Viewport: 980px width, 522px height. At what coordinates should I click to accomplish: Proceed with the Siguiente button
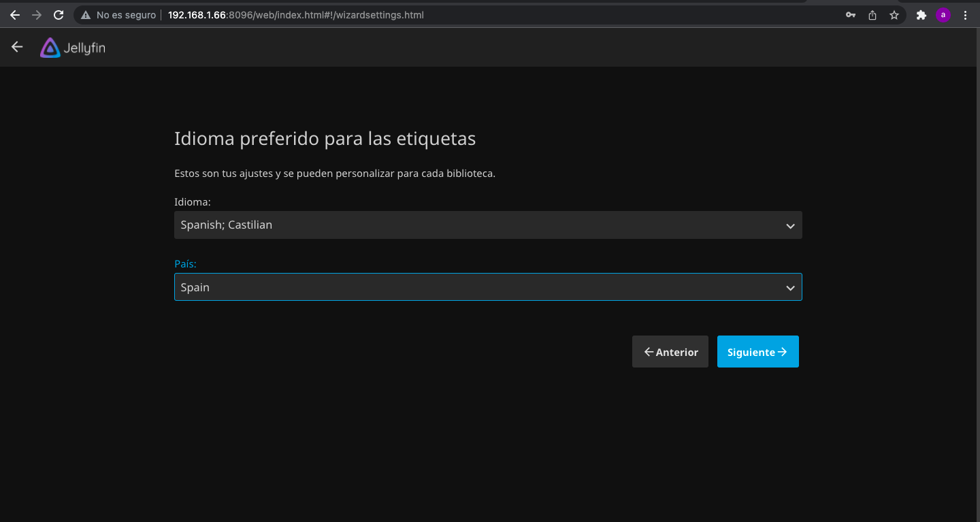pos(757,352)
